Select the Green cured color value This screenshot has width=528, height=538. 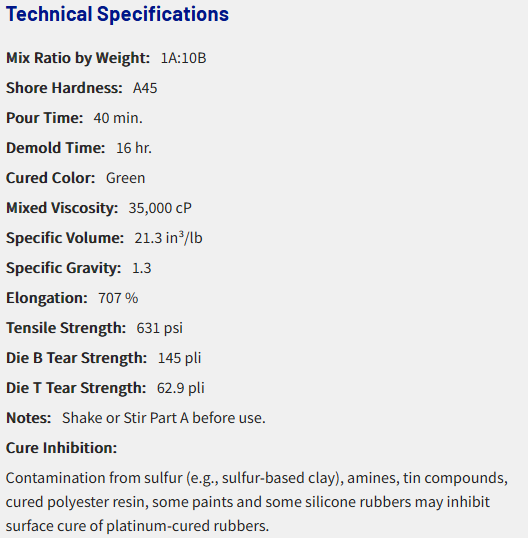point(125,178)
